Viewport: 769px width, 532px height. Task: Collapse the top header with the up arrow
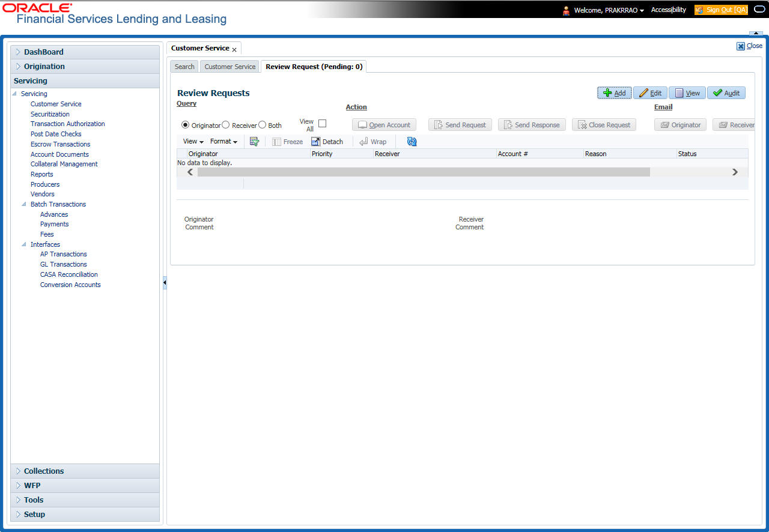(x=756, y=34)
